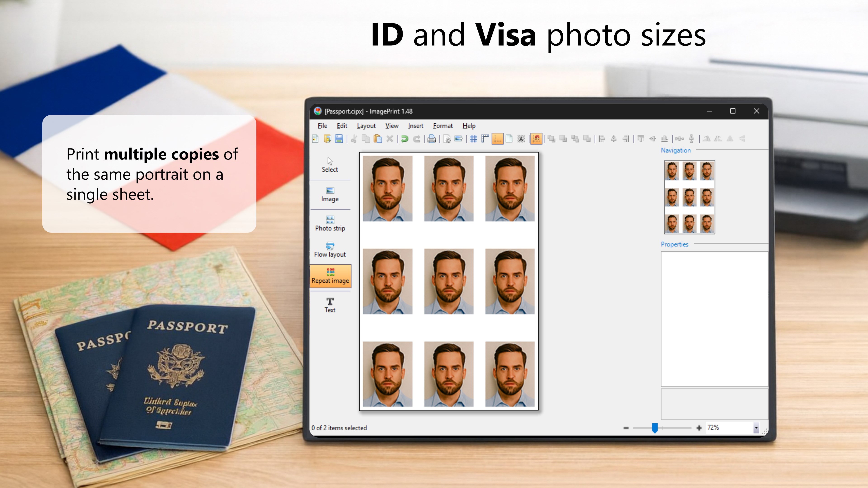Click inside the empty Properties list box
Image resolution: width=868 pixels, height=488 pixels.
(x=714, y=319)
